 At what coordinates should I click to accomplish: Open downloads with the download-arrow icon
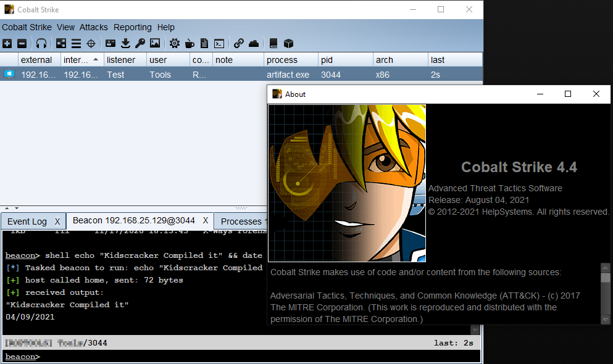point(125,43)
